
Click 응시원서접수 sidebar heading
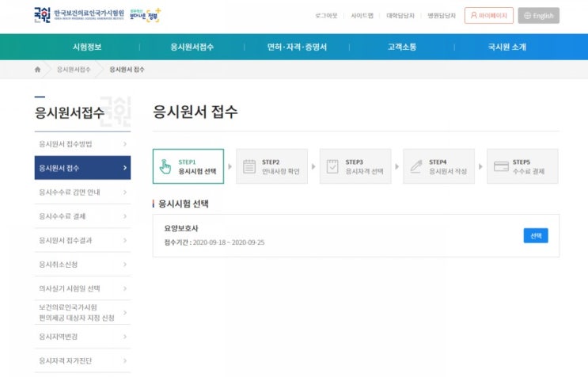coord(70,112)
